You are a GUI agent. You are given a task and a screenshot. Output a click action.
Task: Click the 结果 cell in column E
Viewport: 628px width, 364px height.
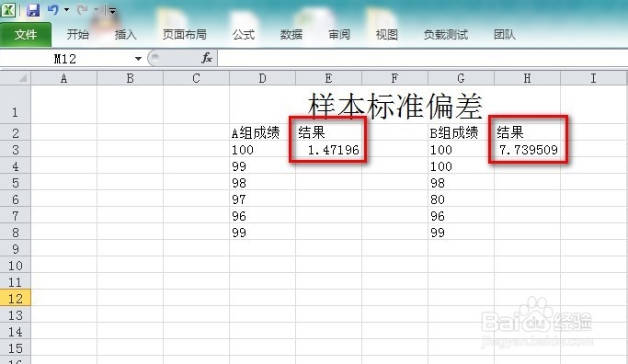pos(328,132)
